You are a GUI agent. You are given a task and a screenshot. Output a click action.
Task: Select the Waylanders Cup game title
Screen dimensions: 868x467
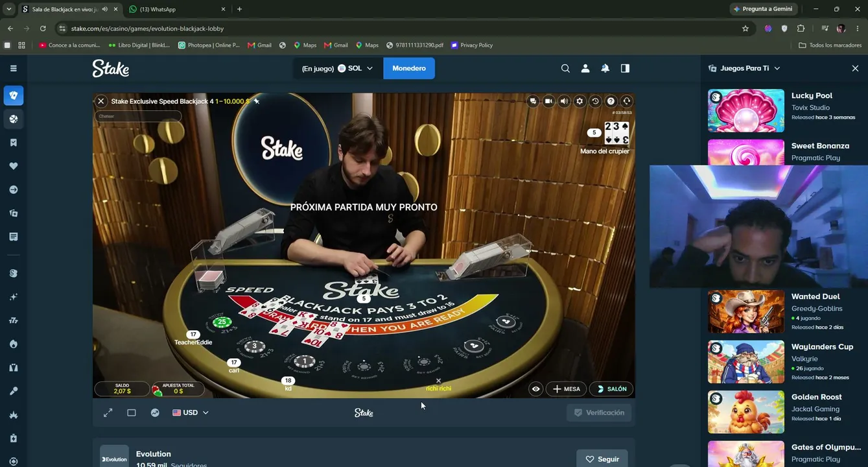pyautogui.click(x=823, y=347)
